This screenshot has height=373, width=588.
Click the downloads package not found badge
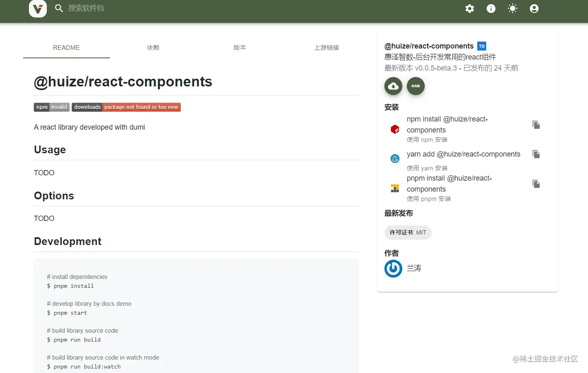126,107
